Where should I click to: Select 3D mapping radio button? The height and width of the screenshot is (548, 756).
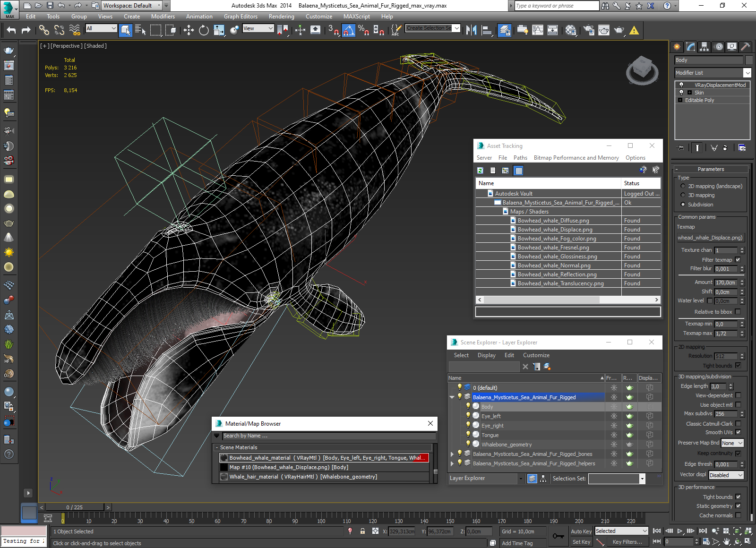coord(683,195)
